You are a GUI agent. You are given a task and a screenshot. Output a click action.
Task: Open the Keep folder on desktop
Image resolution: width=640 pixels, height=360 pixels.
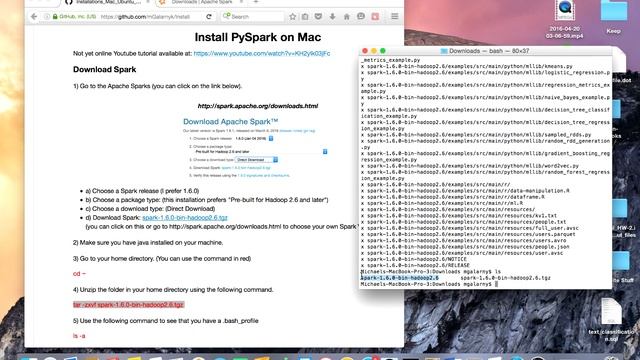pos(613,17)
